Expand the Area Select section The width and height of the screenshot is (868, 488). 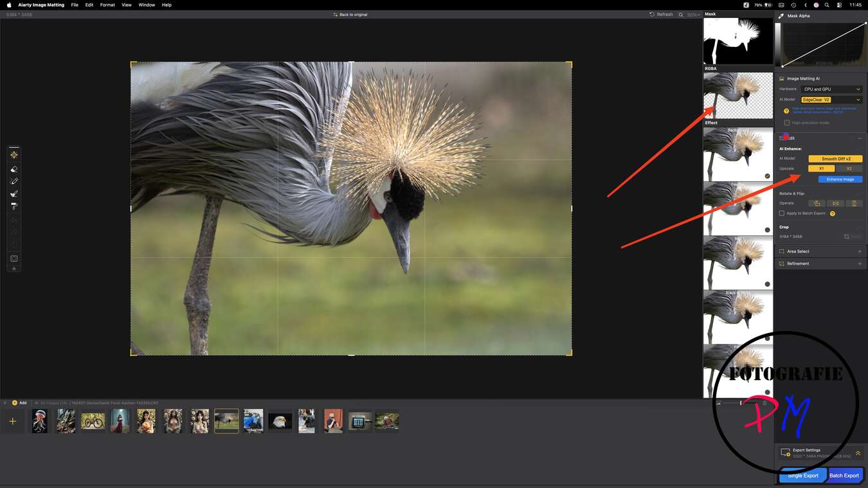click(859, 251)
